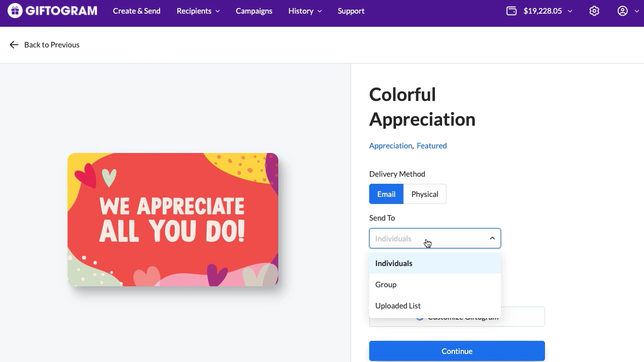Open the Appreciation category link
This screenshot has height=362, width=644.
point(390,146)
